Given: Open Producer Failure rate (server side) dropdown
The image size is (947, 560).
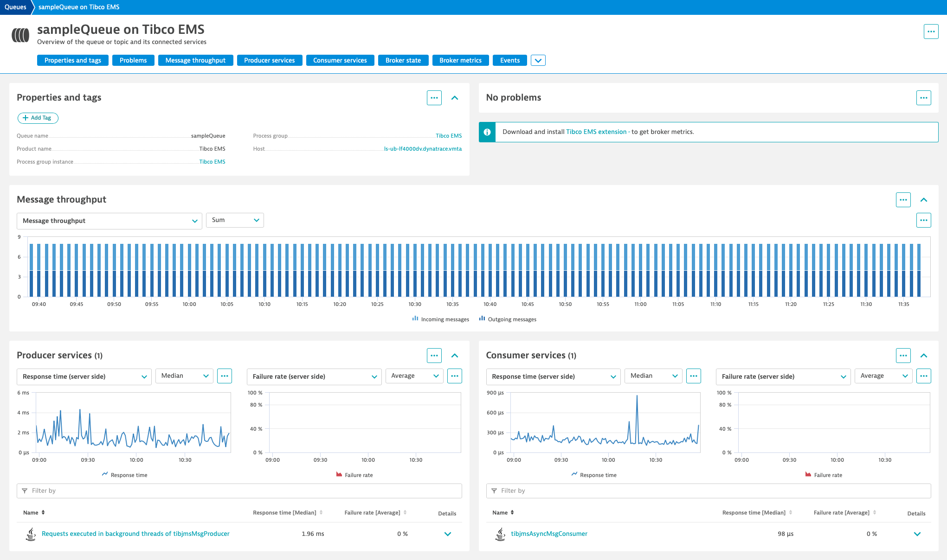Looking at the screenshot, I should coord(314,376).
